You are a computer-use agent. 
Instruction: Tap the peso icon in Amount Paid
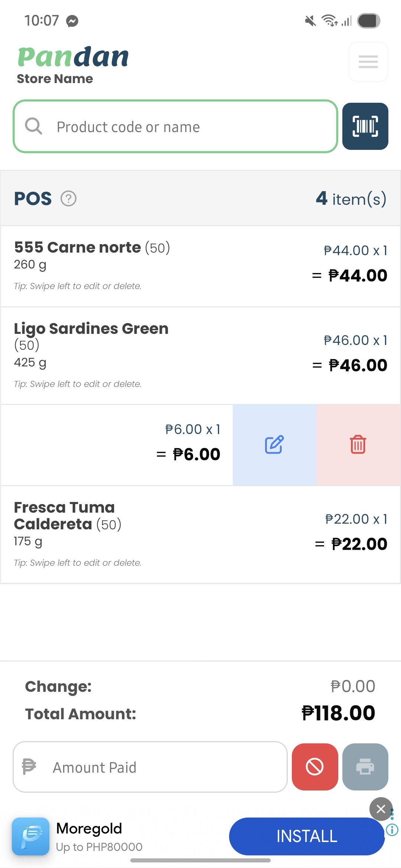point(29,767)
